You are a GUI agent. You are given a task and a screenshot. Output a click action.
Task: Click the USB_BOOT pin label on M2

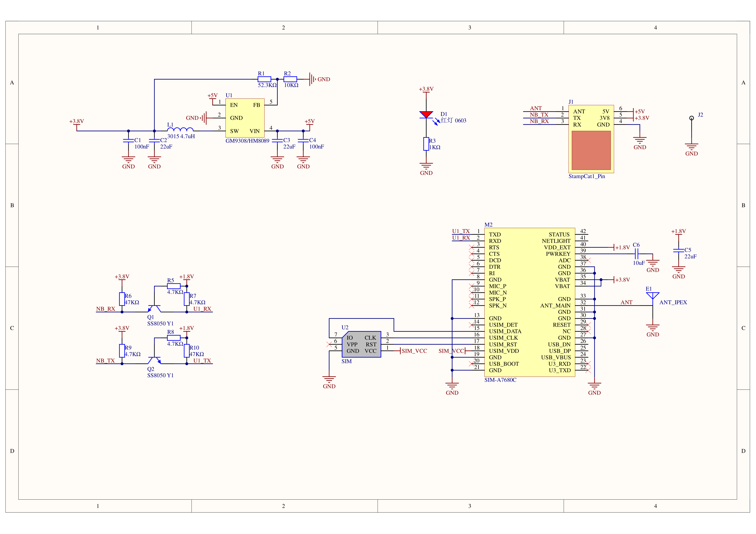click(x=504, y=364)
